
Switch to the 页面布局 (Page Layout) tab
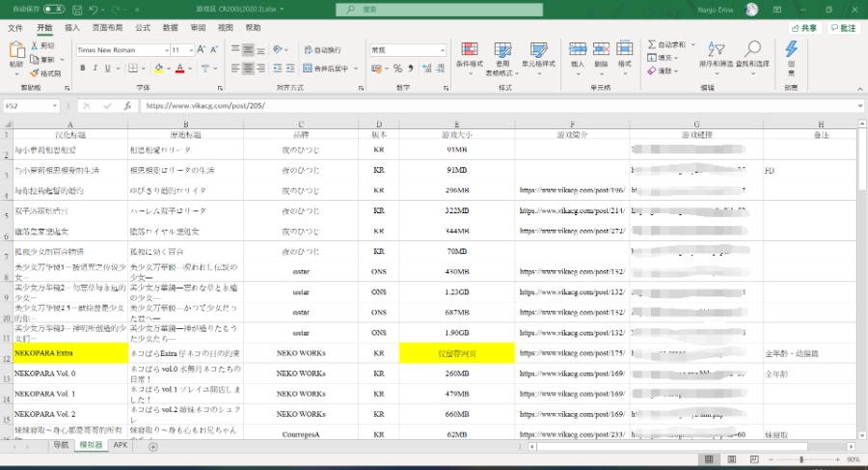pos(107,28)
